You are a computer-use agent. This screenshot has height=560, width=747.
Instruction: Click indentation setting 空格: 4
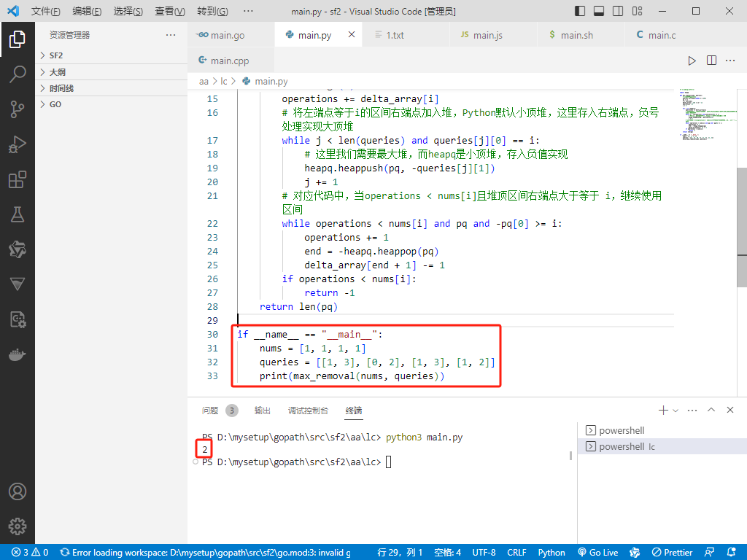(447, 553)
